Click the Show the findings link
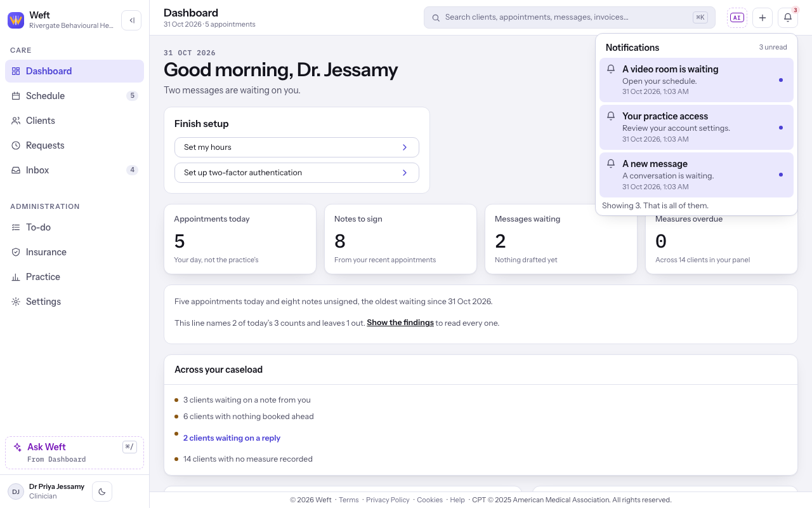This screenshot has width=812, height=508. point(400,323)
